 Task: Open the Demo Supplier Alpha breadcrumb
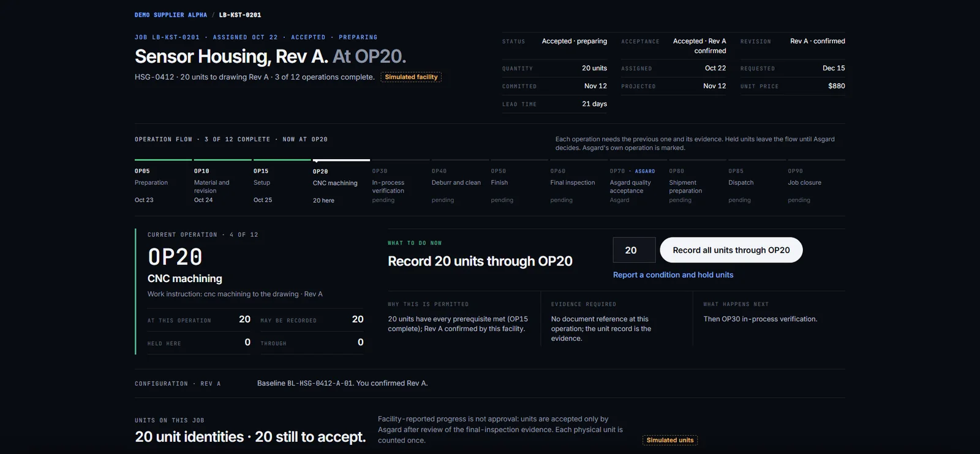(x=171, y=15)
